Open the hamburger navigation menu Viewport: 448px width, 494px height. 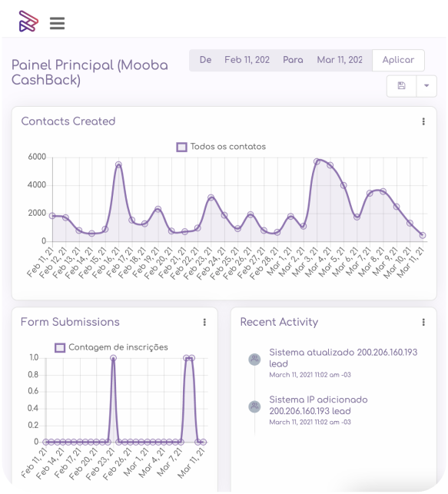point(58,23)
